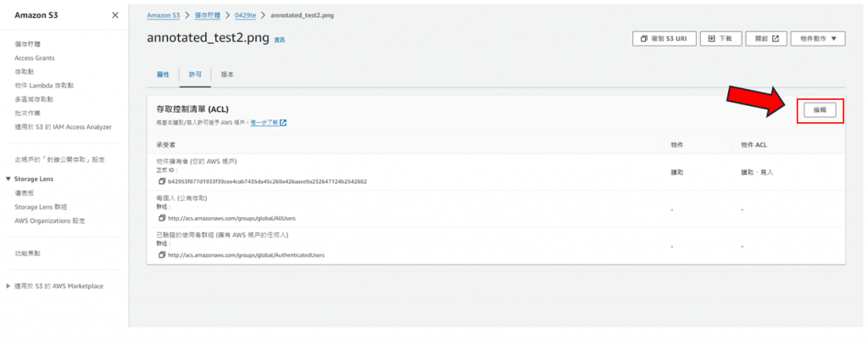Open the 0429te bucket breadcrumb
This screenshot has width=868, height=345.
(245, 15)
